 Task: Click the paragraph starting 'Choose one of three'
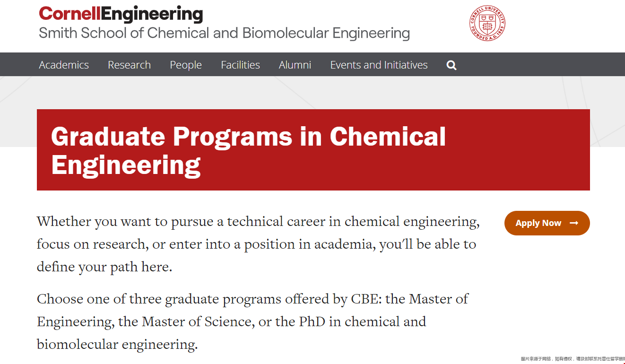252,321
